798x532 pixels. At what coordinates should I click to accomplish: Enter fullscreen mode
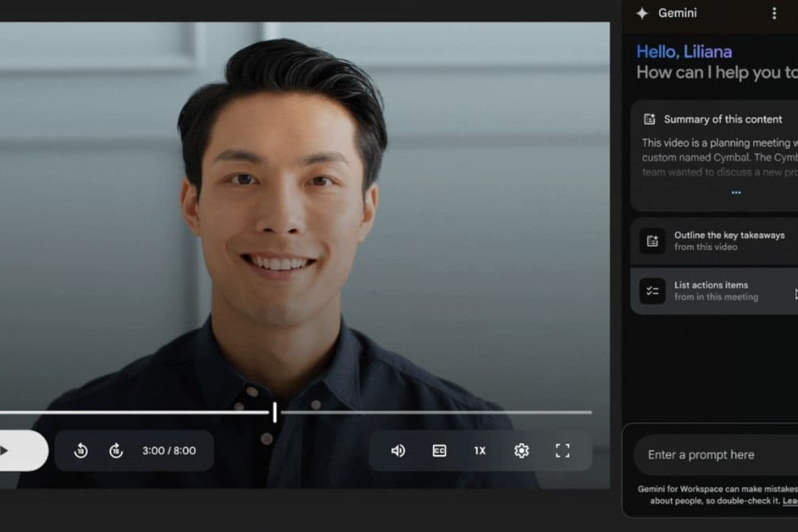pyautogui.click(x=563, y=451)
